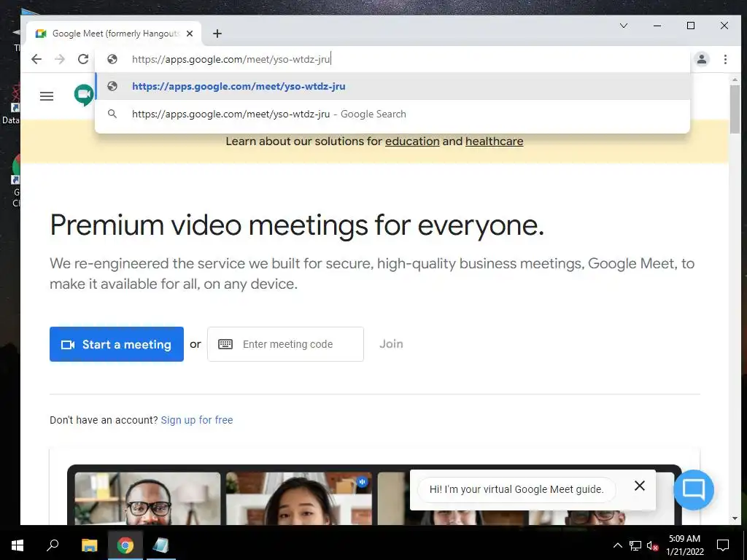Click inside the address bar URL text
The width and height of the screenshot is (747, 560).
tap(231, 59)
